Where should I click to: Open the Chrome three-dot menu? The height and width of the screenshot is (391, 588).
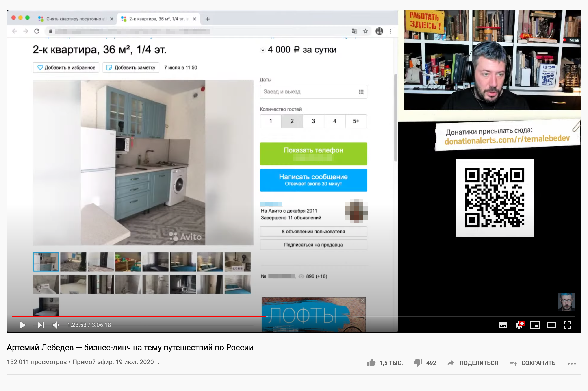[x=391, y=31]
